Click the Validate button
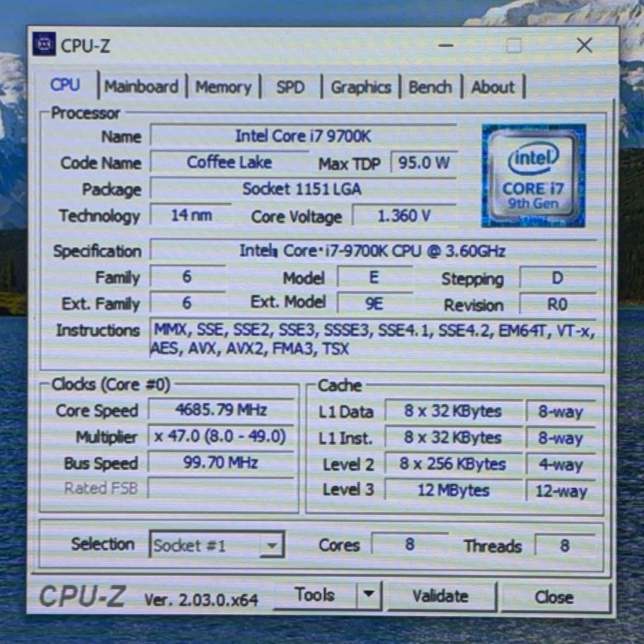Screen dimensions: 644x644 pyautogui.click(x=441, y=595)
